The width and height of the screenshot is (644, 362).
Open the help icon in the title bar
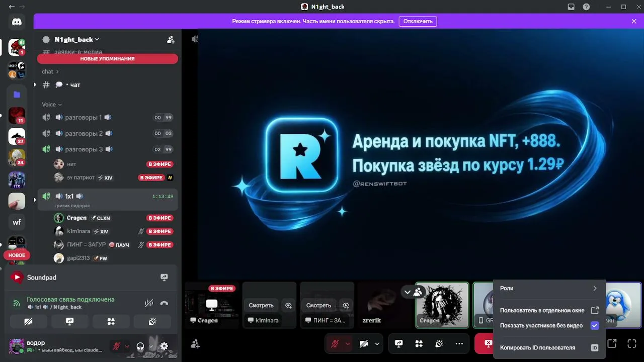point(586,7)
